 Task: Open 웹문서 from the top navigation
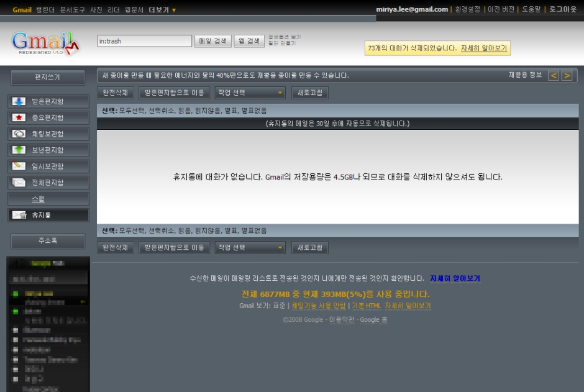[134, 10]
